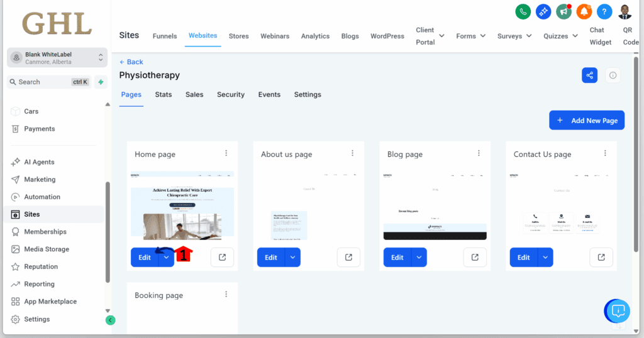Image resolution: width=644 pixels, height=338 pixels.
Task: Click Add New Page button
Action: pyautogui.click(x=587, y=120)
